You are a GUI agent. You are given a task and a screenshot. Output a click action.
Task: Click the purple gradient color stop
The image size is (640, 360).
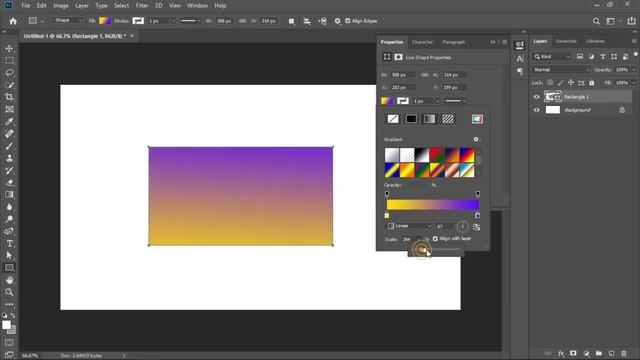click(x=477, y=216)
